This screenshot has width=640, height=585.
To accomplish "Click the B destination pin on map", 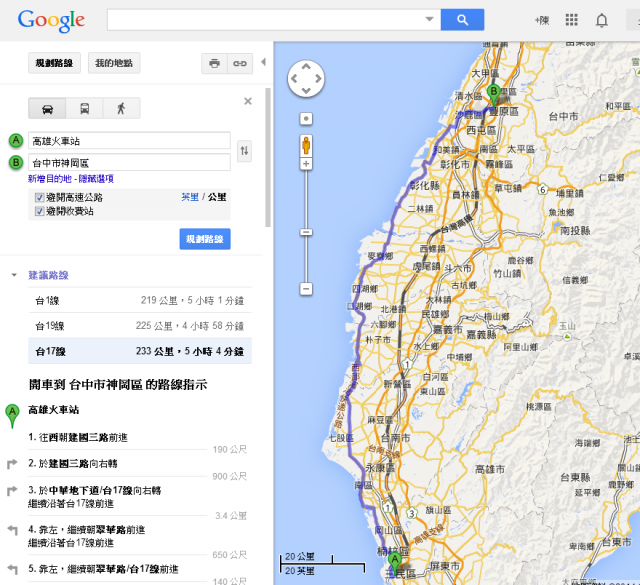I will (494, 95).
